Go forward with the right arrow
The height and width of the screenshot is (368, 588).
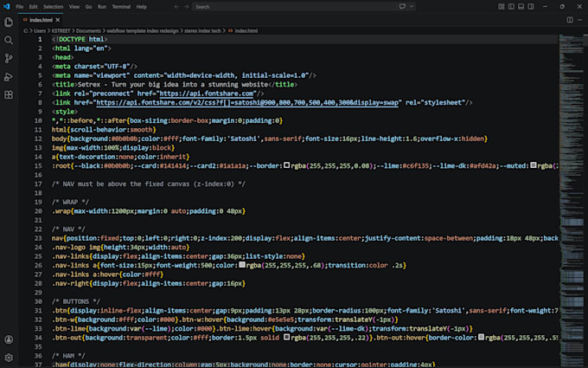tap(187, 6)
